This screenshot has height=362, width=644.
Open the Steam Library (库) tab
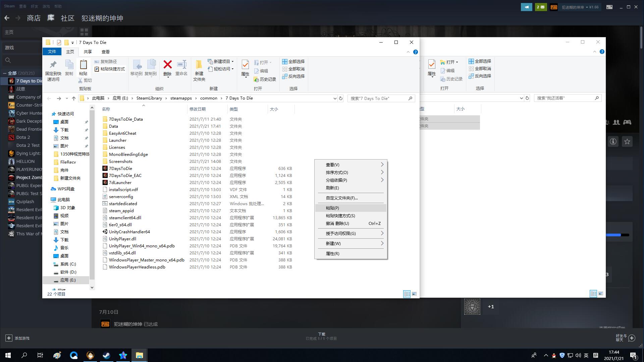tap(51, 18)
